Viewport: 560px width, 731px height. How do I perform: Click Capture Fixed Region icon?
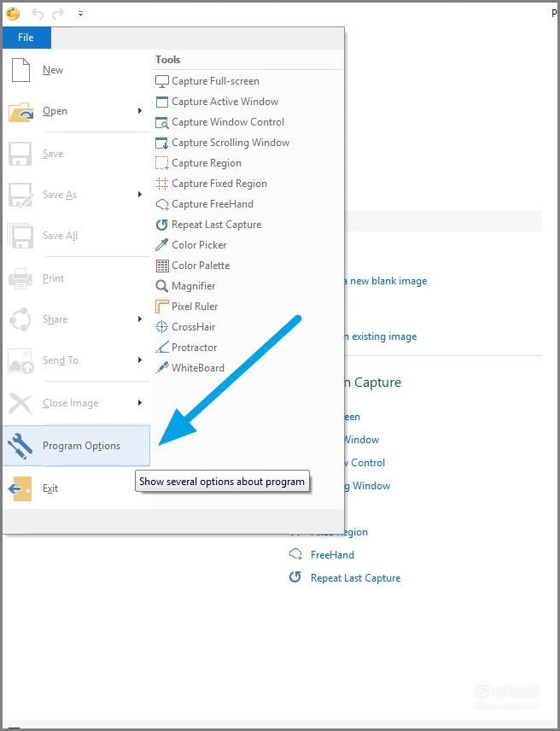161,184
